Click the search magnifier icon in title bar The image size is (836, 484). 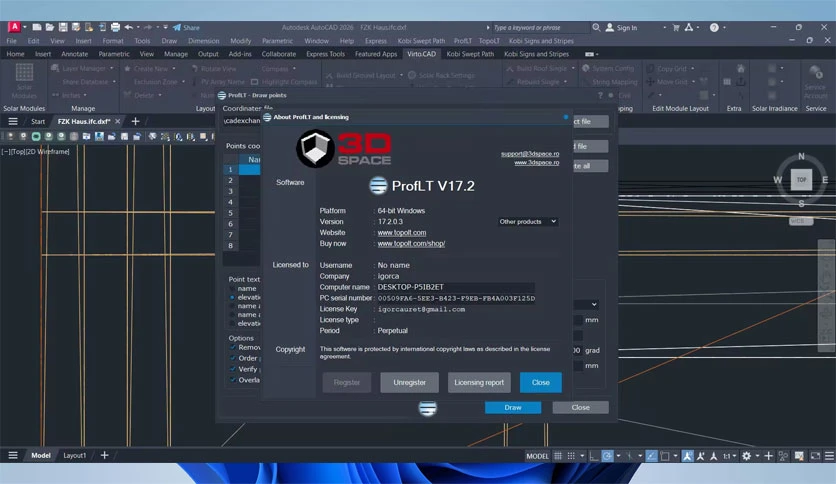pyautogui.click(x=596, y=27)
